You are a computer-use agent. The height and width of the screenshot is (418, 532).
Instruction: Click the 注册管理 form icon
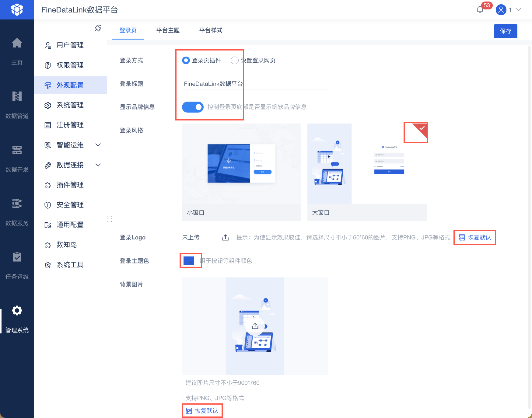pyautogui.click(x=48, y=125)
